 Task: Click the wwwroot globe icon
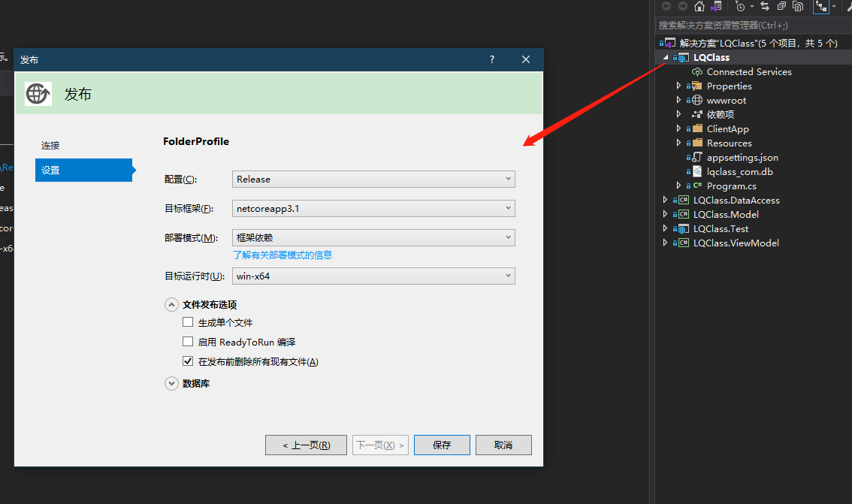tap(697, 100)
